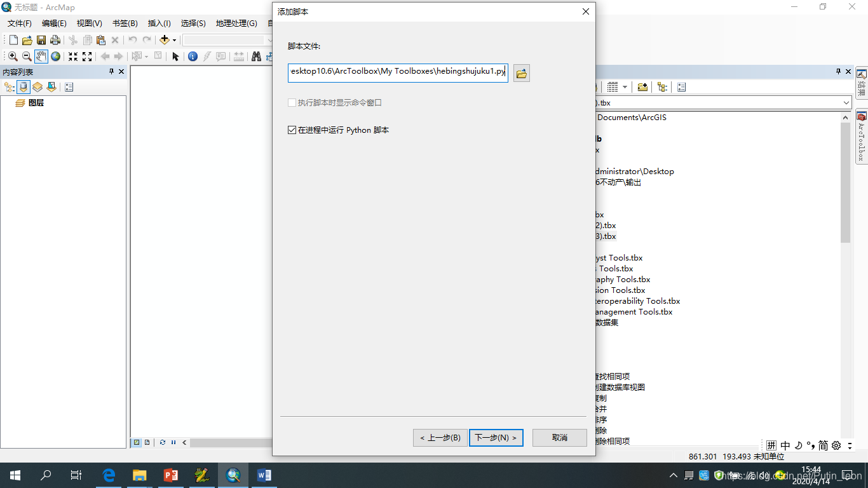The height and width of the screenshot is (488, 868).
Task: Open the 结果 side tab
Action: click(862, 83)
